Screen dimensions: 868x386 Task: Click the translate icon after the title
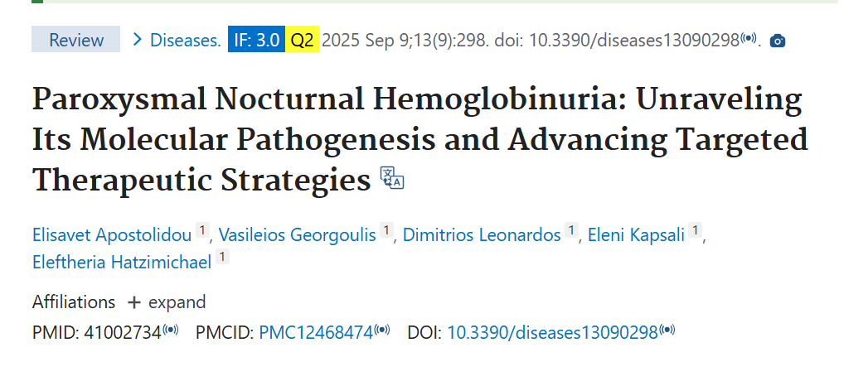tap(391, 178)
